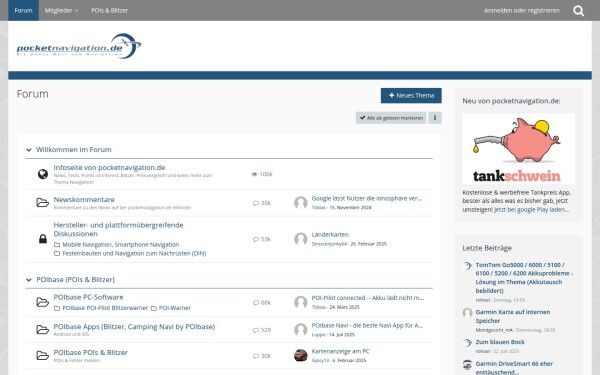Open the POI-Warner subforum
600x375 pixels.
(x=174, y=308)
